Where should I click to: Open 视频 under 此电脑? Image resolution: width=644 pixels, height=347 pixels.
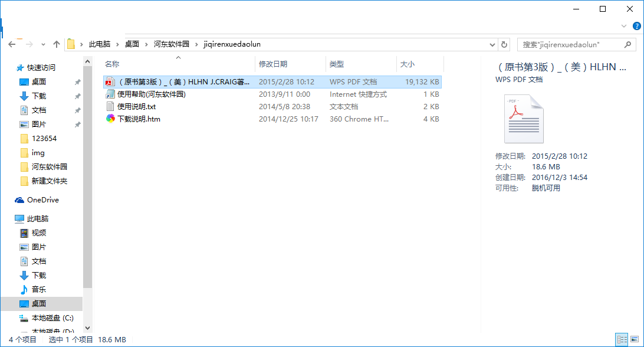38,233
